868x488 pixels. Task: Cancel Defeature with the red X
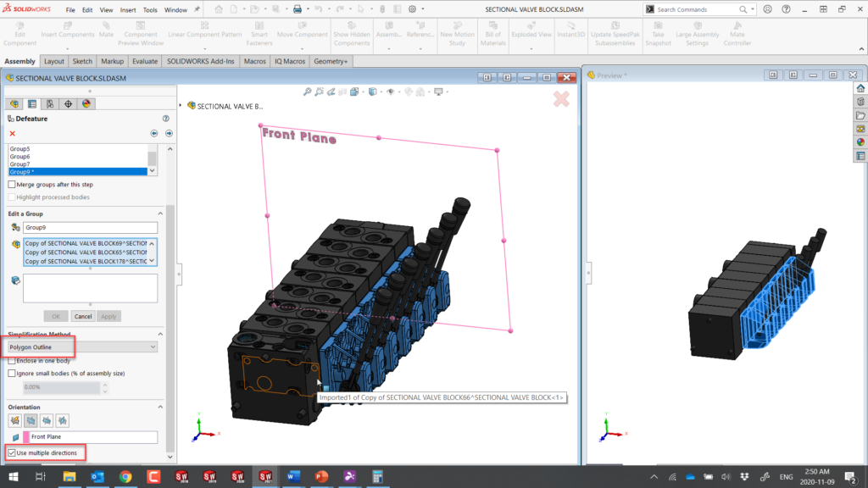coord(12,133)
